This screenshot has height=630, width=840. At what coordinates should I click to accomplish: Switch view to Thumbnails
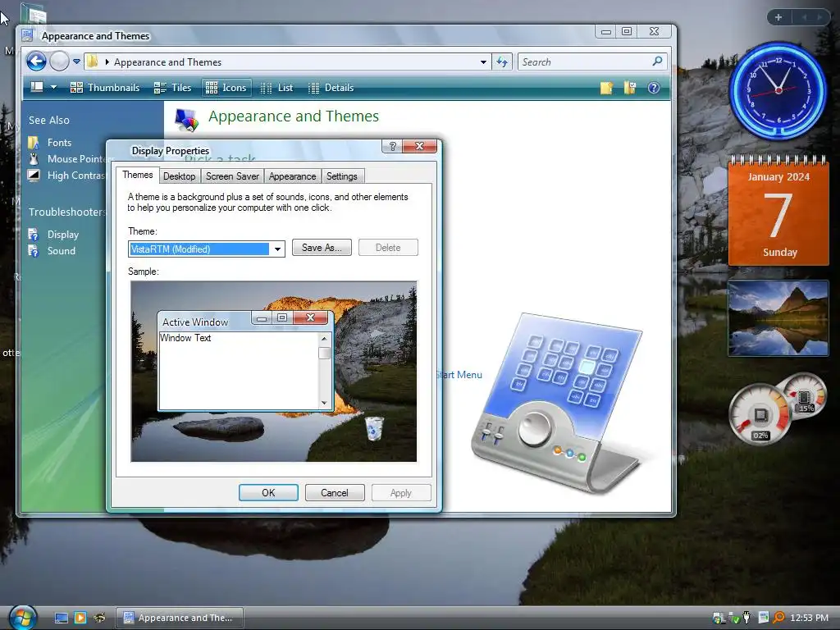105,88
